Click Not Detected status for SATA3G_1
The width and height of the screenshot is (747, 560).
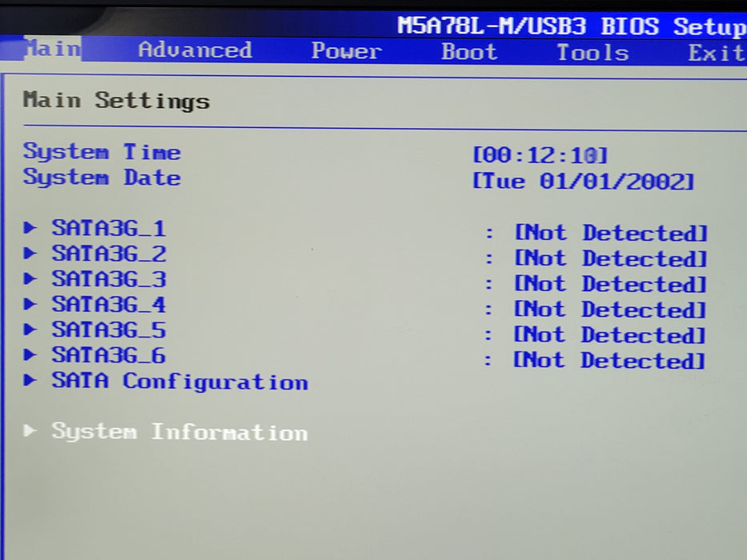click(x=611, y=233)
